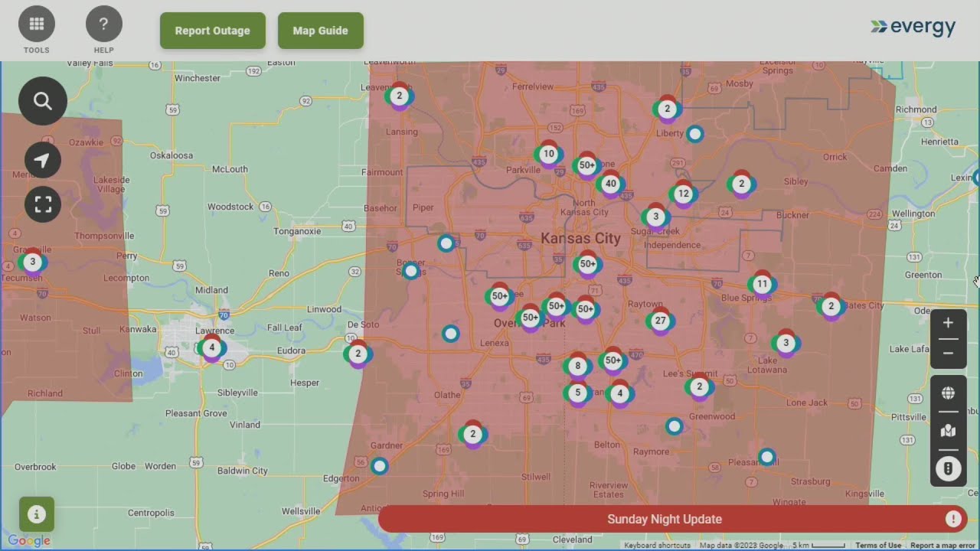Screen dimensions: 980x551
Task: Select outage cluster 8 south of Overland Park
Action: (x=577, y=366)
